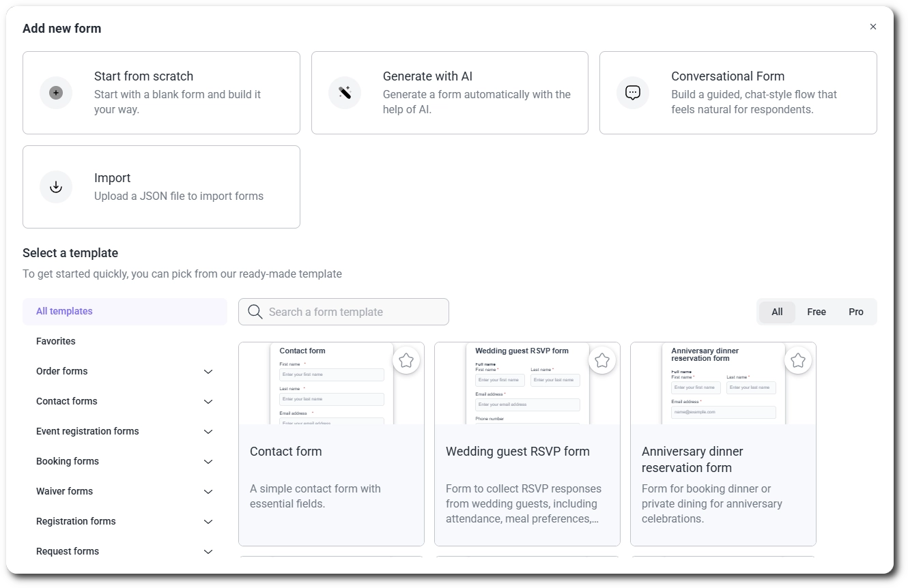
Task: Click the plus icon for Start from scratch
Action: 56,93
